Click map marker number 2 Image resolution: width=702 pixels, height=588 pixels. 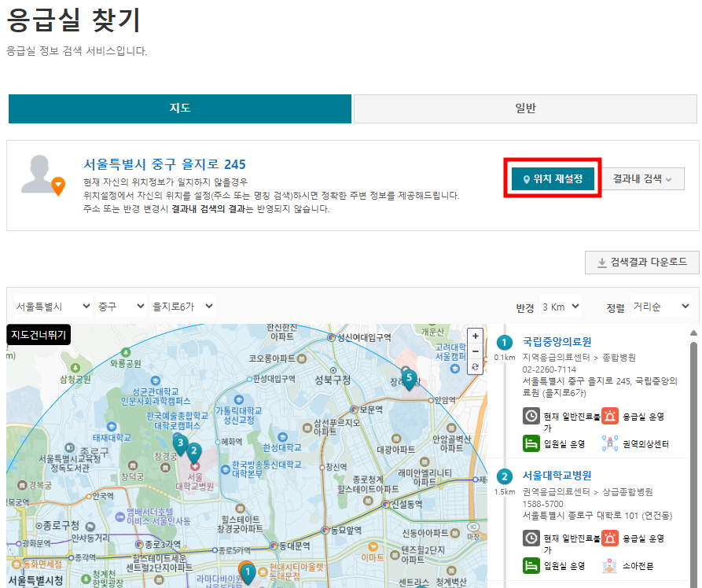point(194,452)
